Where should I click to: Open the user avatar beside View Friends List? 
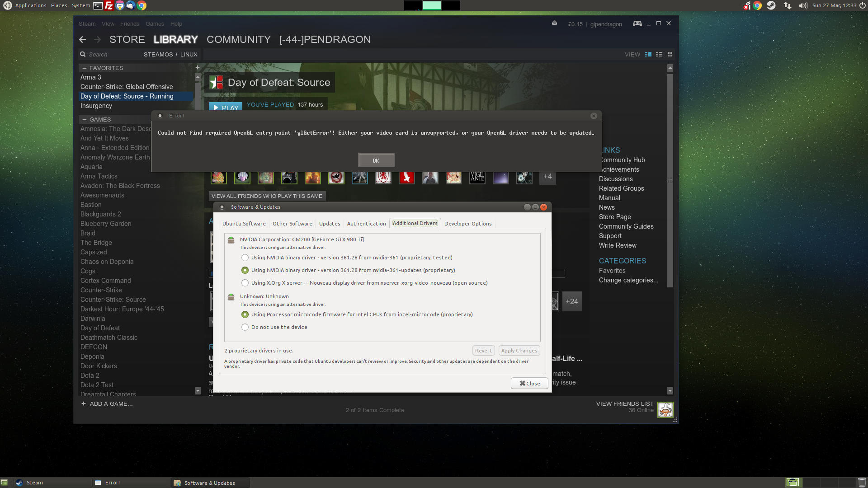(665, 410)
